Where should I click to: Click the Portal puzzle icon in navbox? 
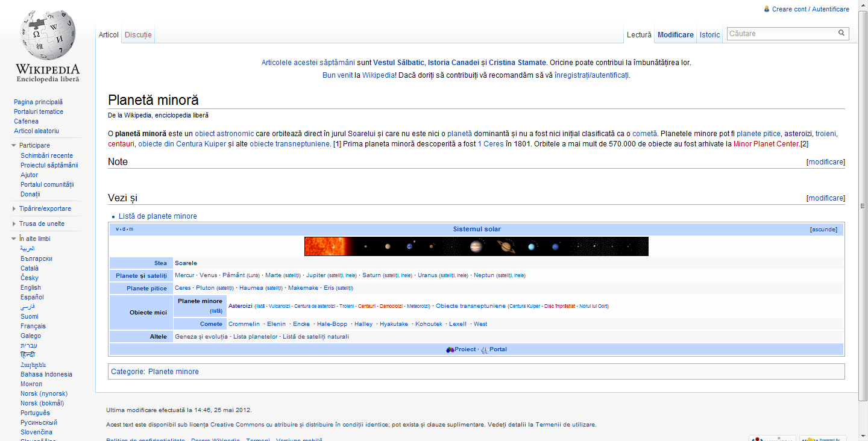click(485, 349)
